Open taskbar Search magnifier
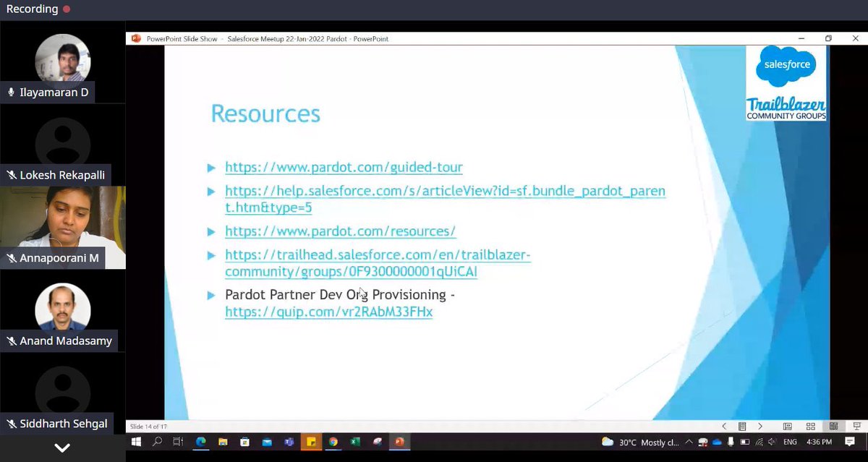 tap(157, 442)
